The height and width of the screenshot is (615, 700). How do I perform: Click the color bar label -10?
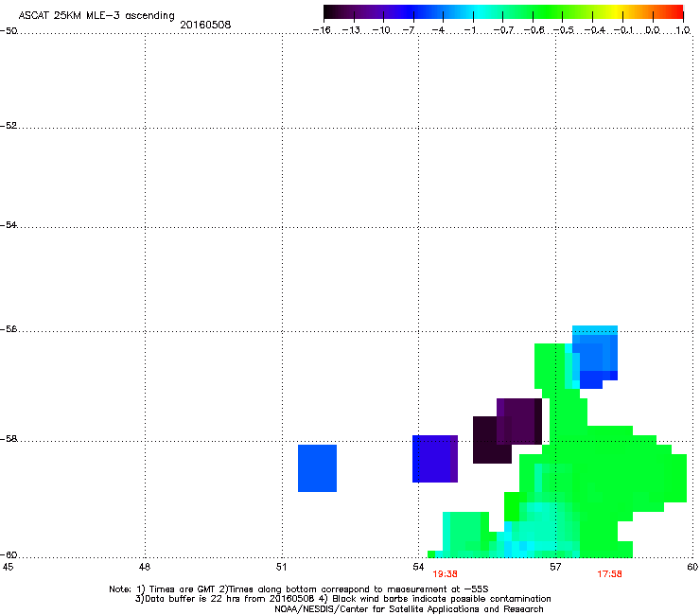[381, 30]
